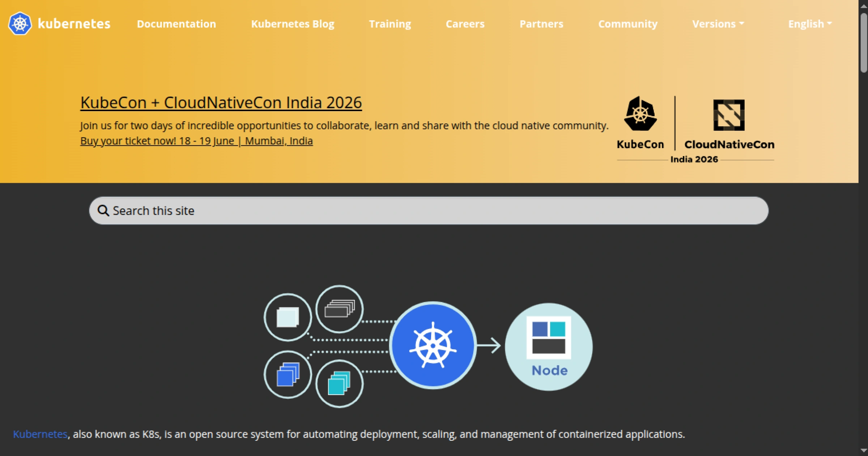Open the Documentation menu item

point(176,24)
